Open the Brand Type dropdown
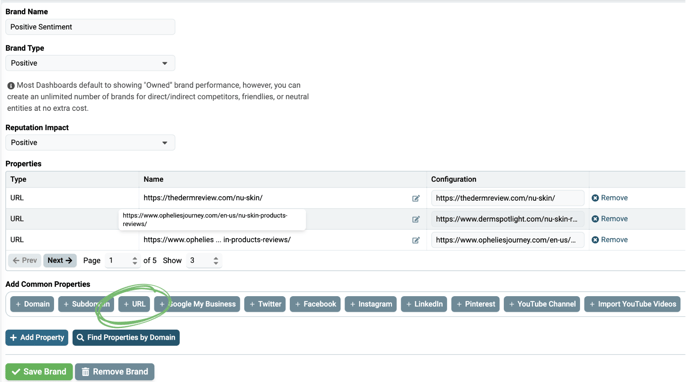The image size is (686, 382). tap(90, 63)
